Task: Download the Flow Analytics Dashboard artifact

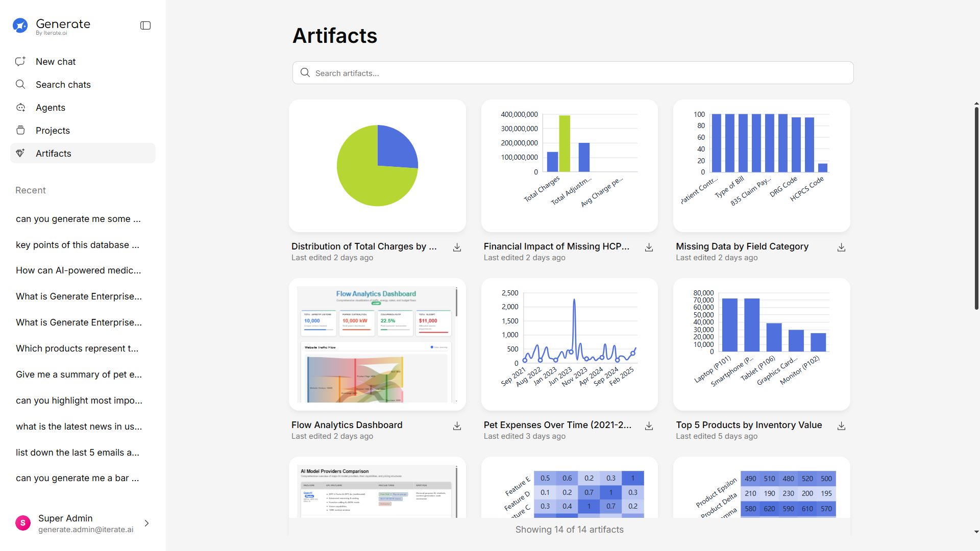Action: tap(457, 426)
